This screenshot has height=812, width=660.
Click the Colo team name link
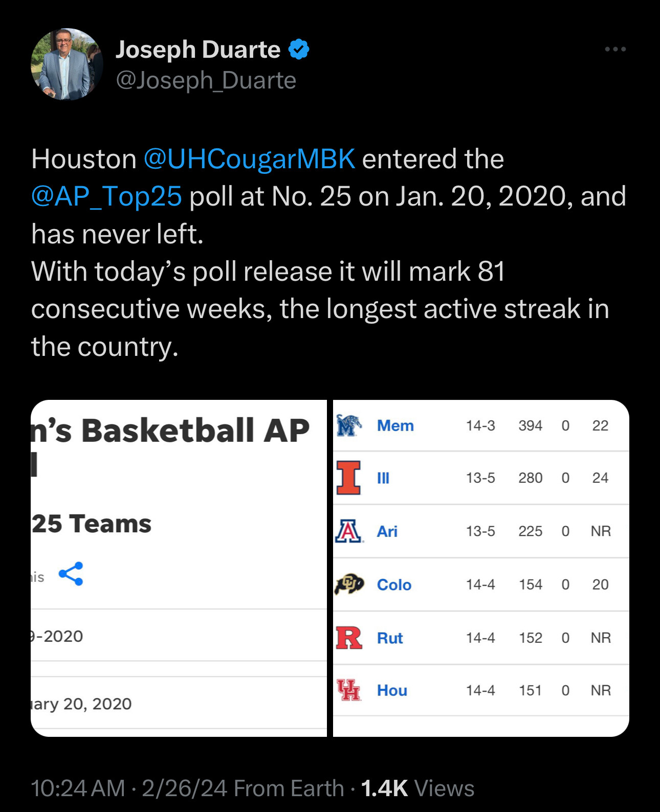click(x=394, y=584)
